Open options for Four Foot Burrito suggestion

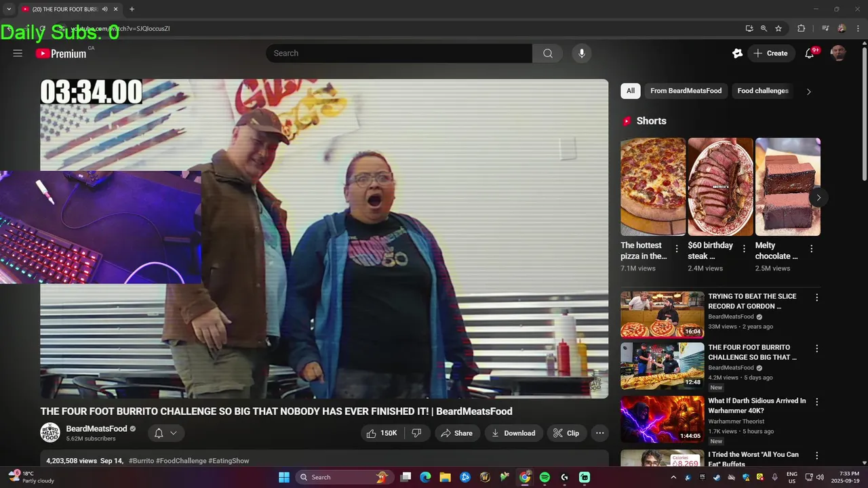[x=816, y=348]
